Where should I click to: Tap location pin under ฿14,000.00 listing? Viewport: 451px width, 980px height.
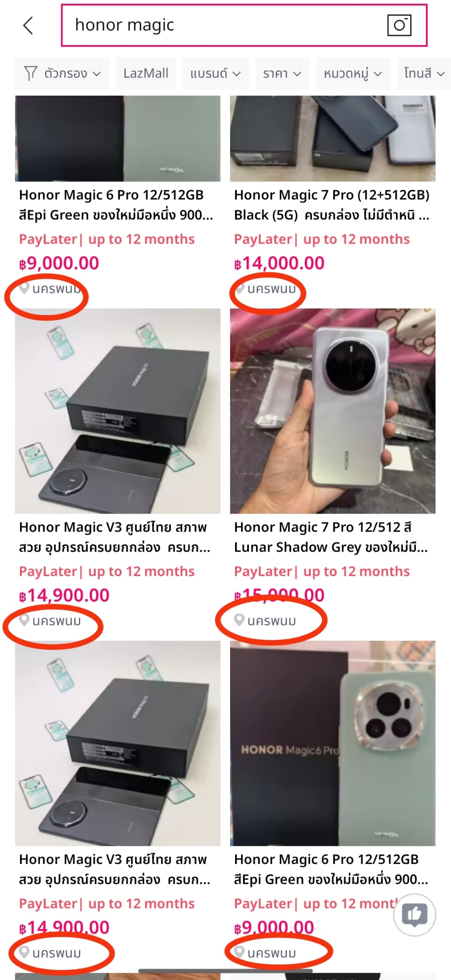239,288
